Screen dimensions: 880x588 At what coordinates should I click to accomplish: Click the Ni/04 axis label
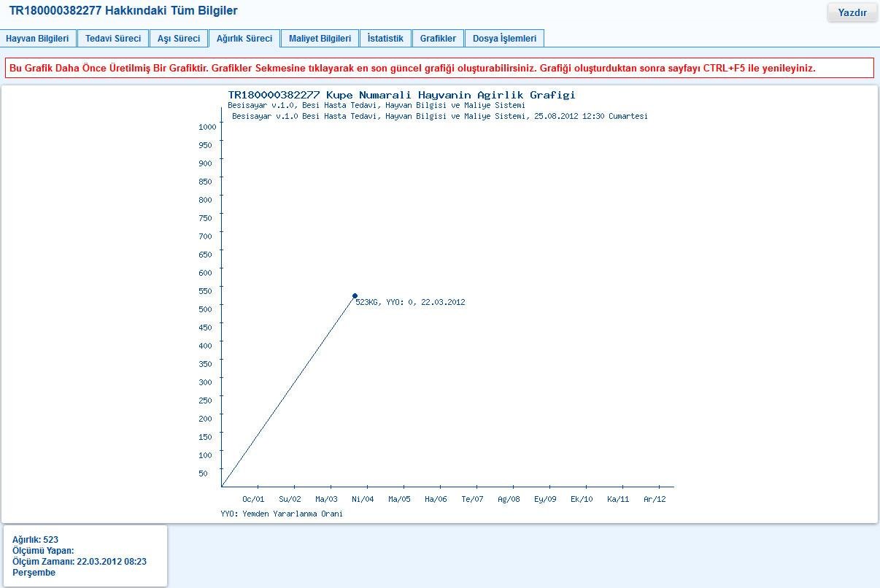coord(363,498)
